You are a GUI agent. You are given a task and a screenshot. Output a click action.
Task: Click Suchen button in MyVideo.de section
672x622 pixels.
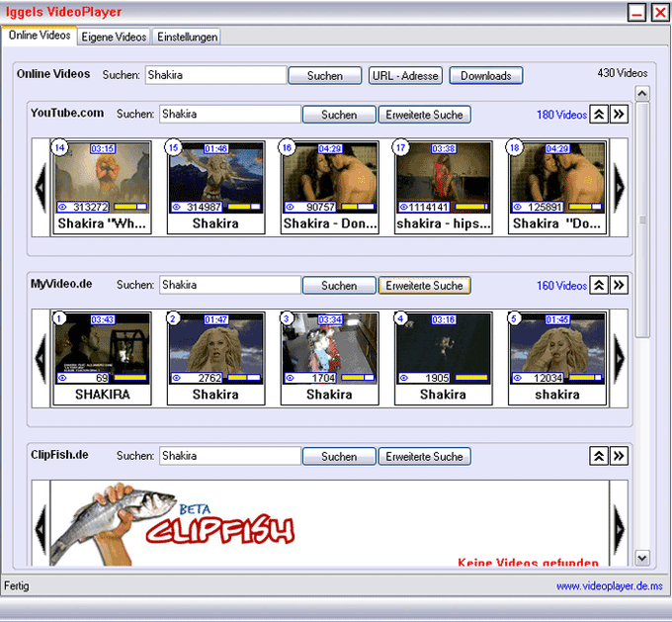click(x=339, y=286)
